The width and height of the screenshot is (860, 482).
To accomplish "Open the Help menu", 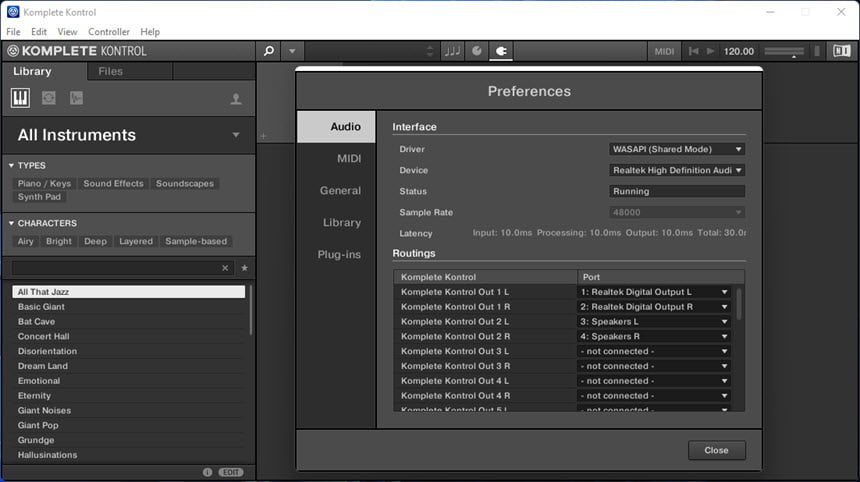I will [150, 32].
